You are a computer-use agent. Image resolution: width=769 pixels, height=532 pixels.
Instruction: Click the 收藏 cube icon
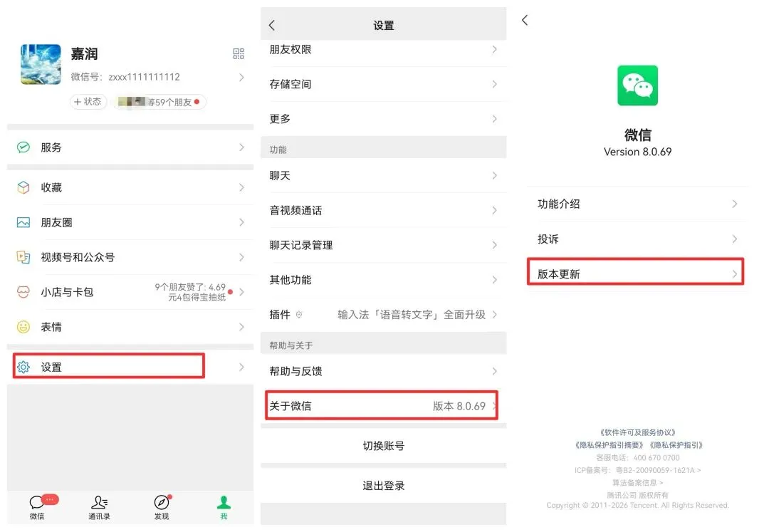23,187
